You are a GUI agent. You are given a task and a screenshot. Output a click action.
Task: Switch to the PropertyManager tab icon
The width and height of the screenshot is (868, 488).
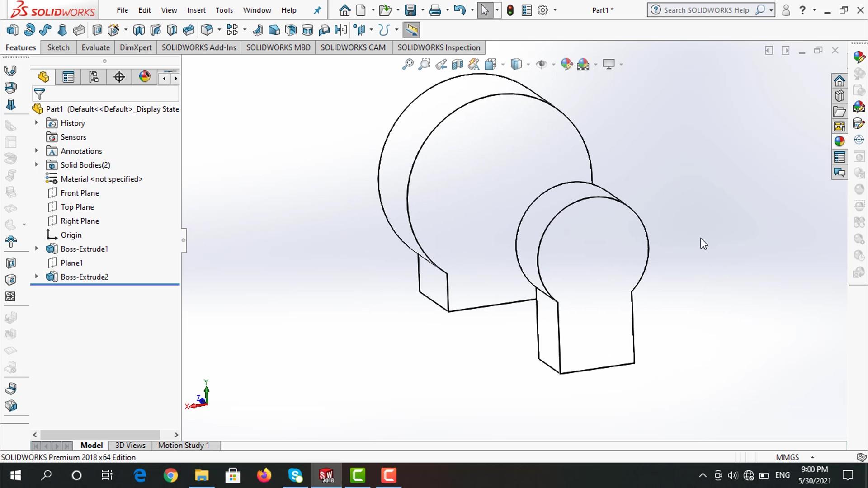68,77
